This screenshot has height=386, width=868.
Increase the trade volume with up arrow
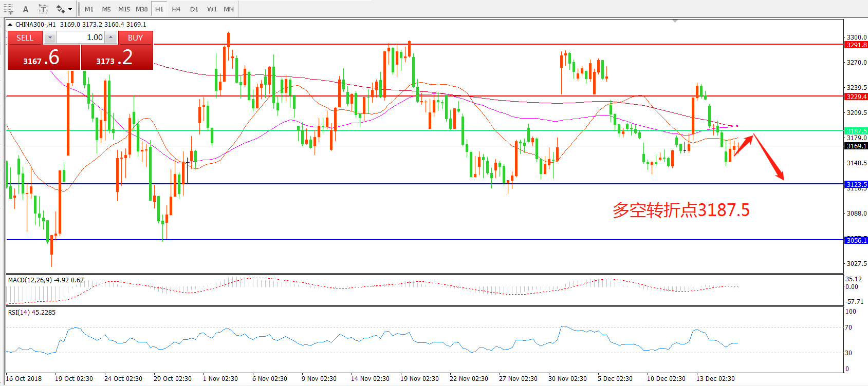click(110, 37)
